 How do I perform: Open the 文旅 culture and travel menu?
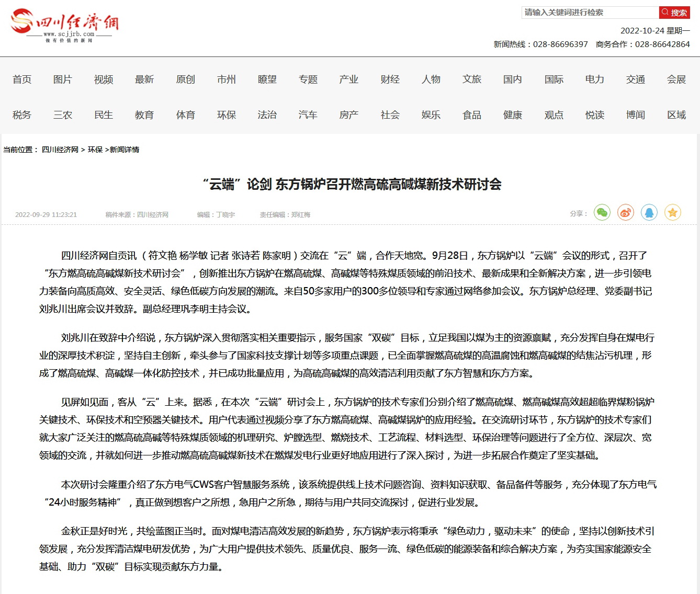[472, 79]
